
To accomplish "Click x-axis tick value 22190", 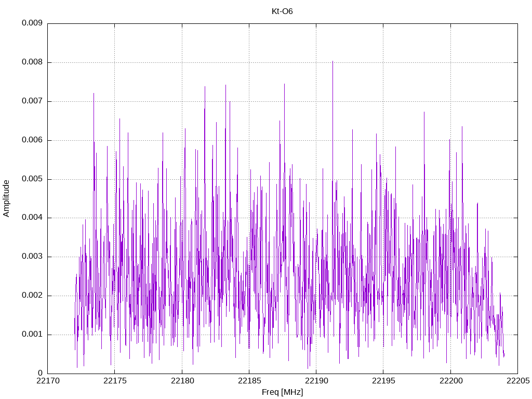I will (x=316, y=381).
